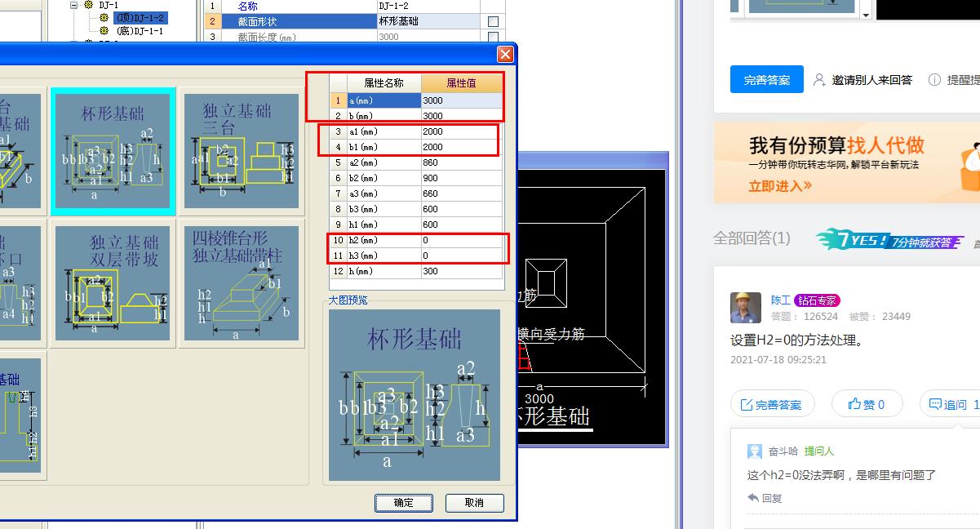Edit the a2(mm) value 860

click(x=462, y=162)
